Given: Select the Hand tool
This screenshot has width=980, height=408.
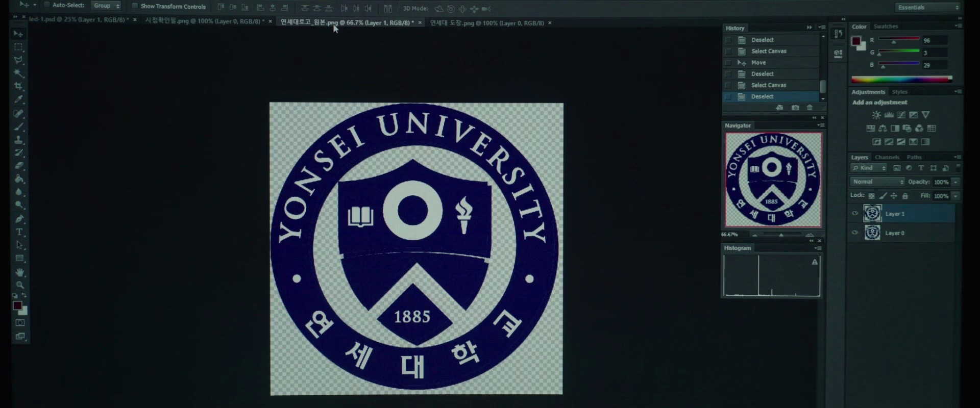Looking at the screenshot, I should point(20,272).
